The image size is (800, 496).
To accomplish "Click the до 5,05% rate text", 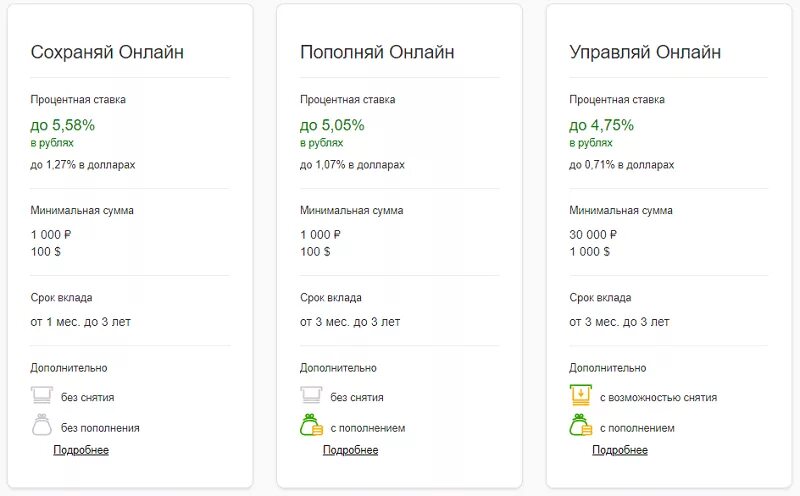I will pyautogui.click(x=332, y=126).
